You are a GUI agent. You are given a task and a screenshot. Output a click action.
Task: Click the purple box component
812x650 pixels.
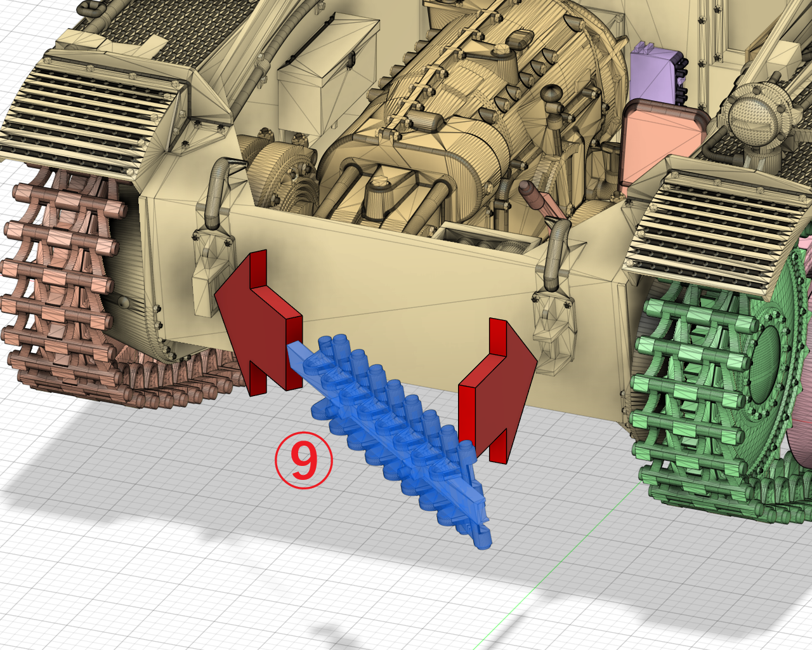click(x=653, y=73)
